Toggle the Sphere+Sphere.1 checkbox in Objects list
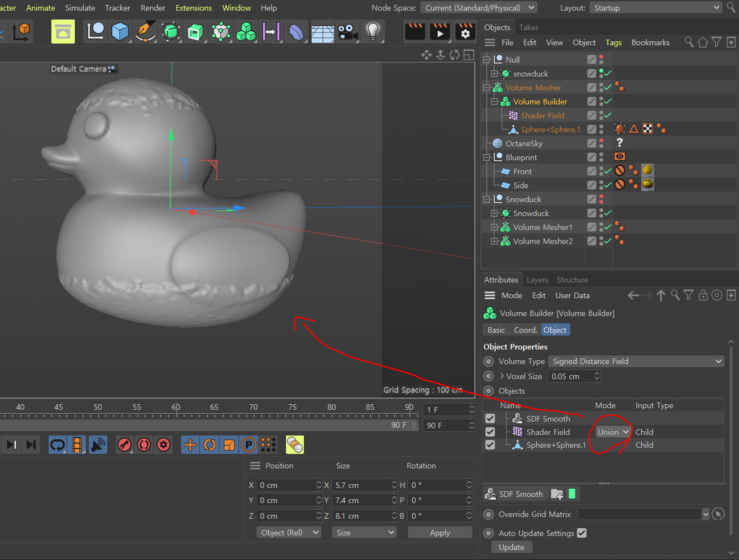 point(490,445)
